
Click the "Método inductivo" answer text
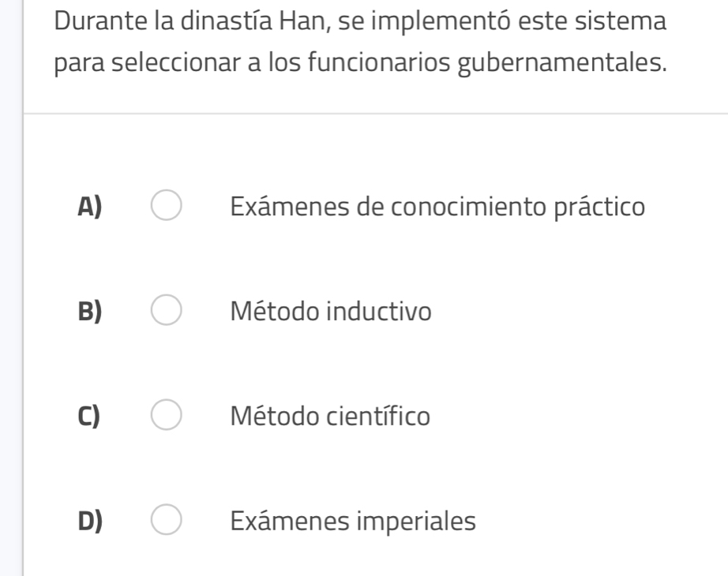click(x=331, y=312)
